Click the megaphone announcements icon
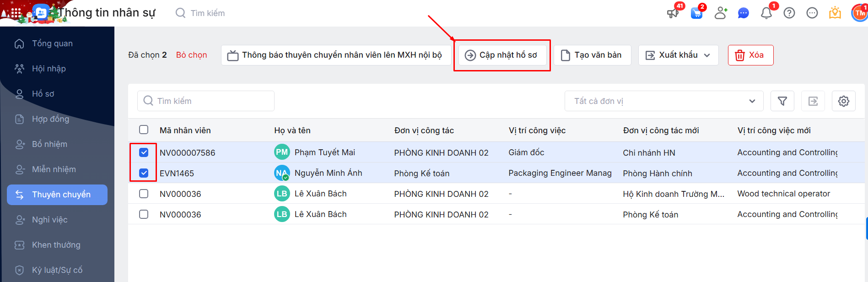The image size is (868, 282). [673, 13]
